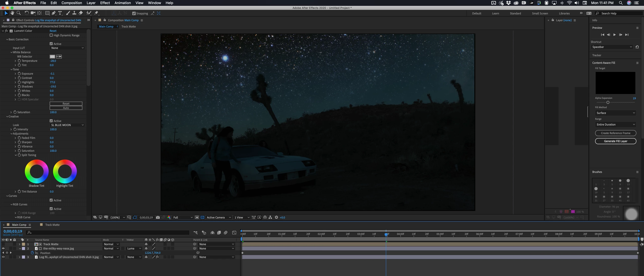
Task: Switch to the Track Matte timeline tab
Action: 52,225
